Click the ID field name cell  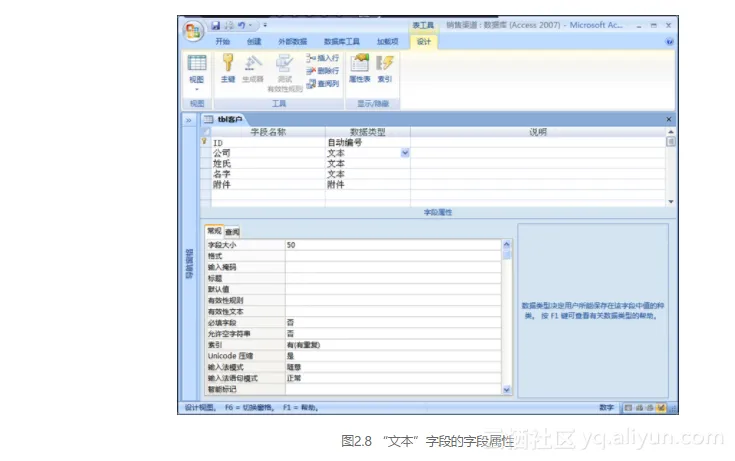(x=268, y=143)
